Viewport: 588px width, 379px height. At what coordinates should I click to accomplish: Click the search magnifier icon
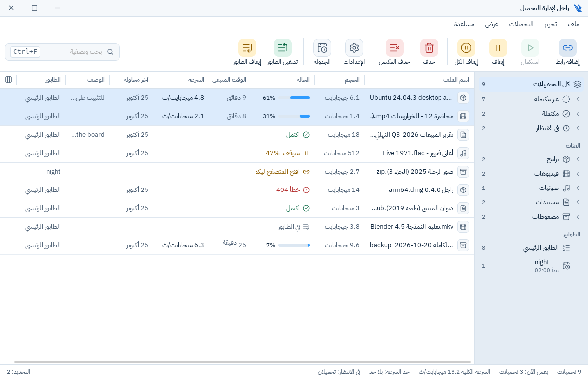pyautogui.click(x=110, y=52)
